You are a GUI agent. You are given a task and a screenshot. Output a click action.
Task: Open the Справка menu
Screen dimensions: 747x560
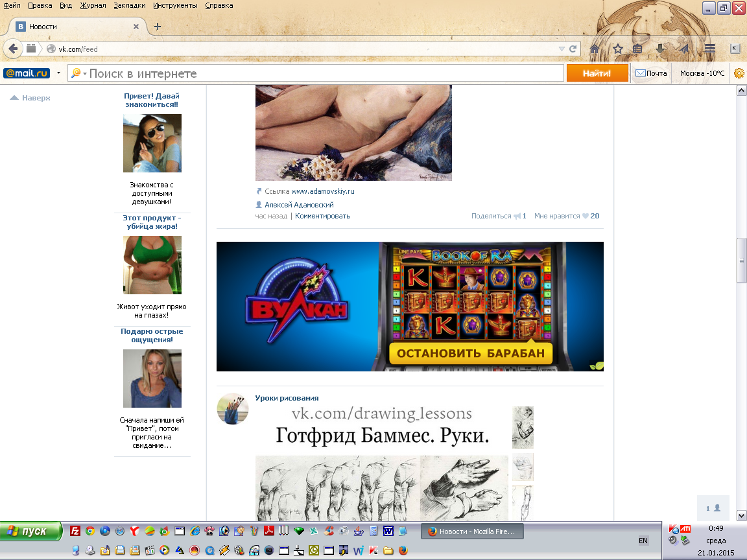click(219, 5)
